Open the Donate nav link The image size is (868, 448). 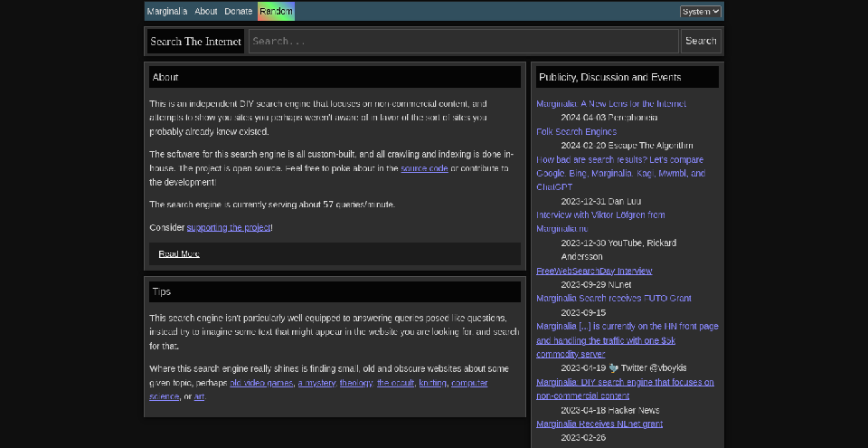point(238,12)
